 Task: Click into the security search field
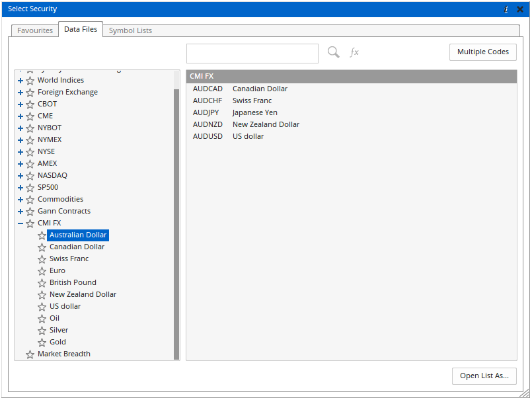pyautogui.click(x=252, y=54)
